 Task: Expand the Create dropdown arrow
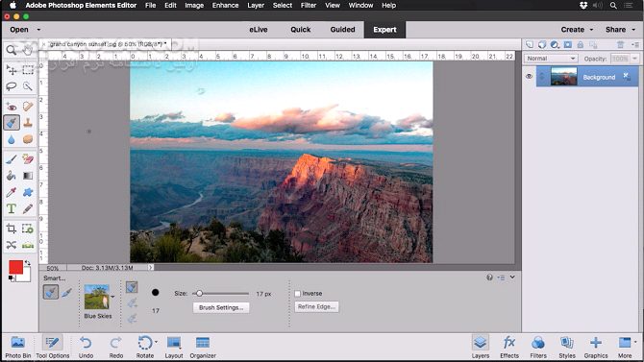[591, 30]
